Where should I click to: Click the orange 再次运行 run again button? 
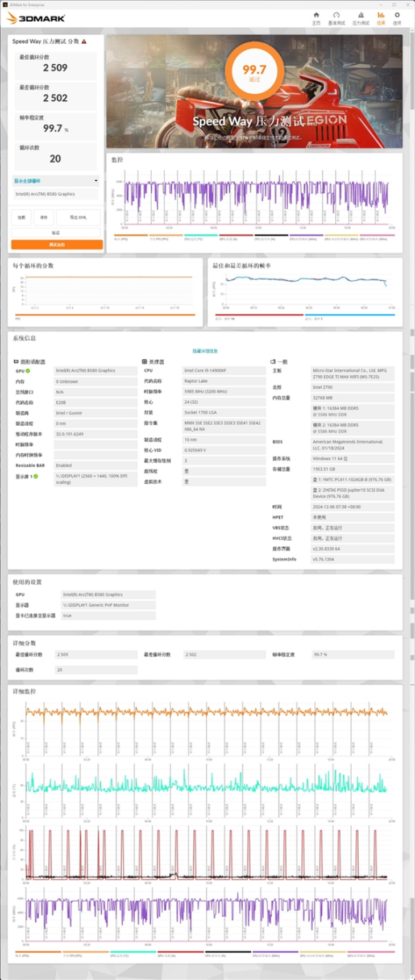tap(57, 244)
